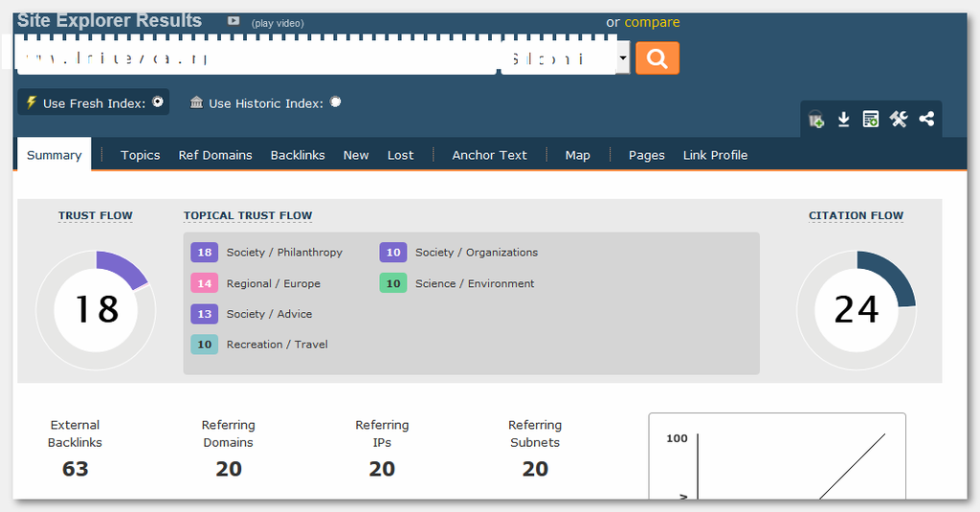Viewport: 980px width, 512px height.
Task: Select the Use Historic Index radio button
Action: [336, 101]
